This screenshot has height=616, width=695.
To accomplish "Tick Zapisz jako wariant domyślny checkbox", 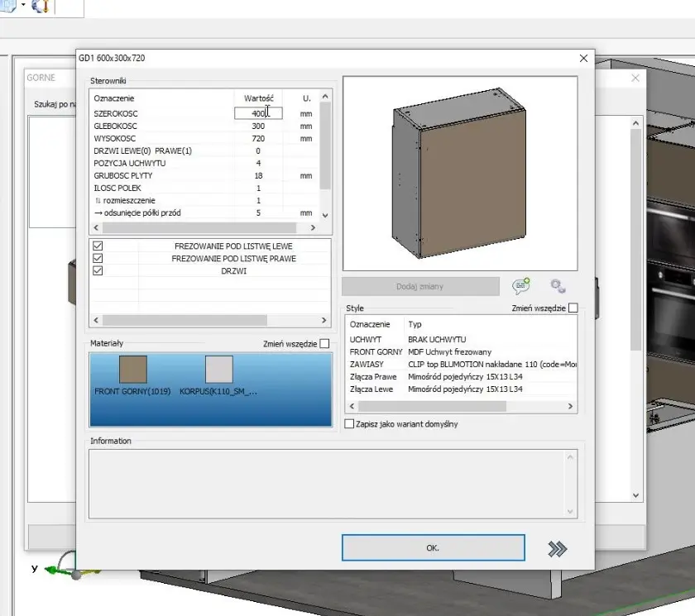I will pyautogui.click(x=349, y=424).
